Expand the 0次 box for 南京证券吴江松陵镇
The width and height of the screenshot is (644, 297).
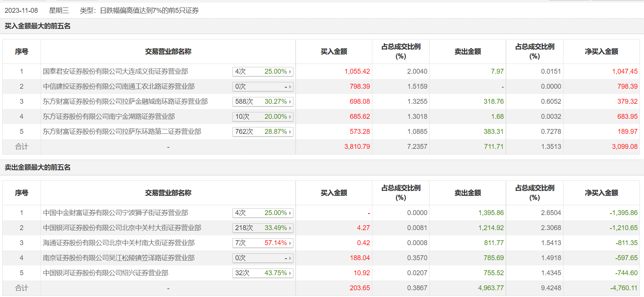point(263,258)
